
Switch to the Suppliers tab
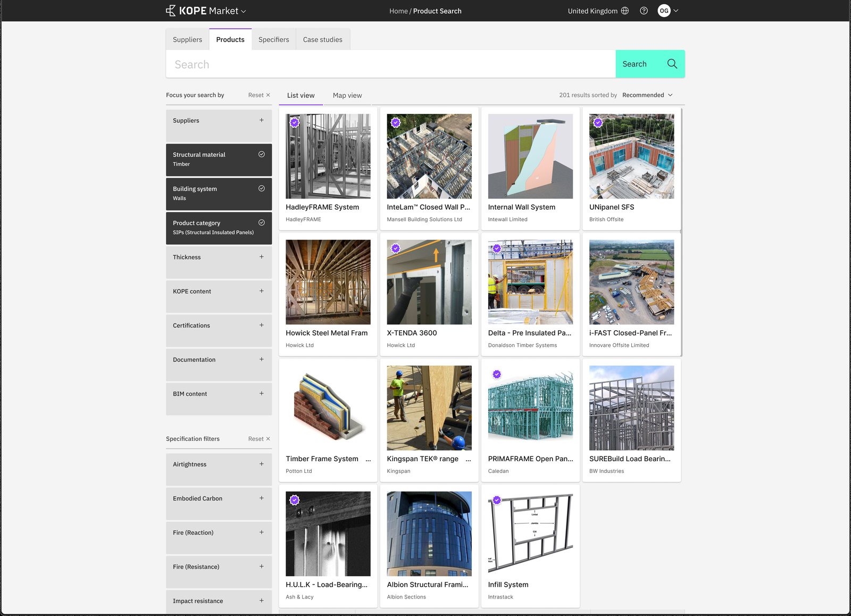(x=187, y=39)
